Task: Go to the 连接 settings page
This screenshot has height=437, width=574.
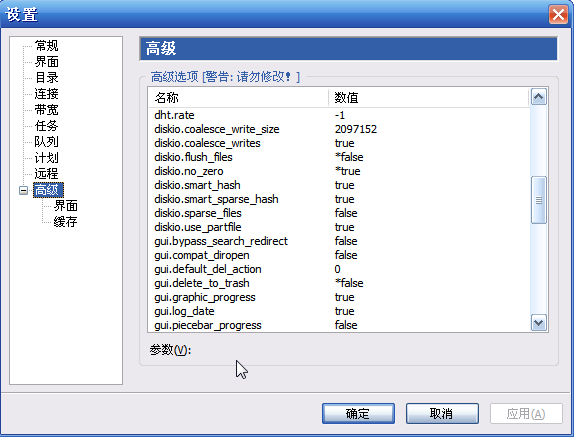Action: (46, 94)
